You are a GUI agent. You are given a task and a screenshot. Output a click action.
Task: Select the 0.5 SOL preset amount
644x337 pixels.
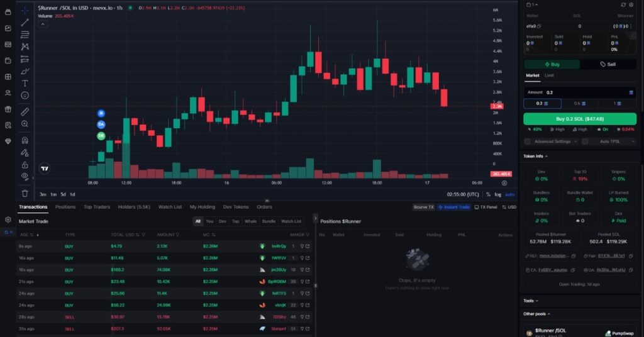tap(579, 104)
